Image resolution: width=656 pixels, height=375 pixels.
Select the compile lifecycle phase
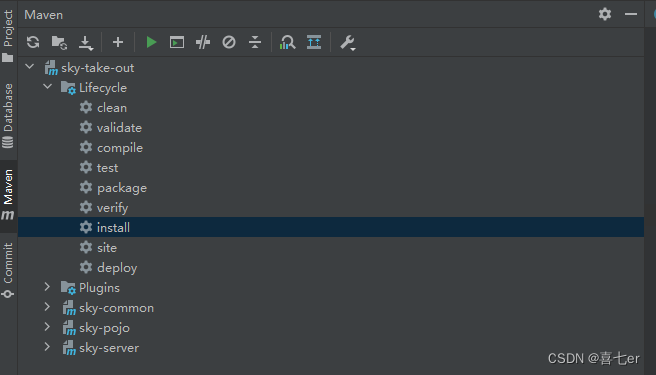point(120,148)
